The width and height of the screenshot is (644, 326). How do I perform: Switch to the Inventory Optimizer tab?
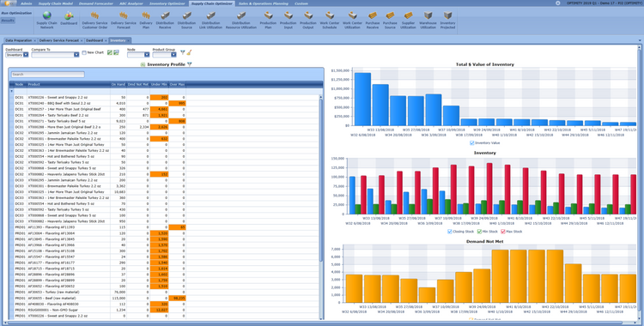(167, 3)
